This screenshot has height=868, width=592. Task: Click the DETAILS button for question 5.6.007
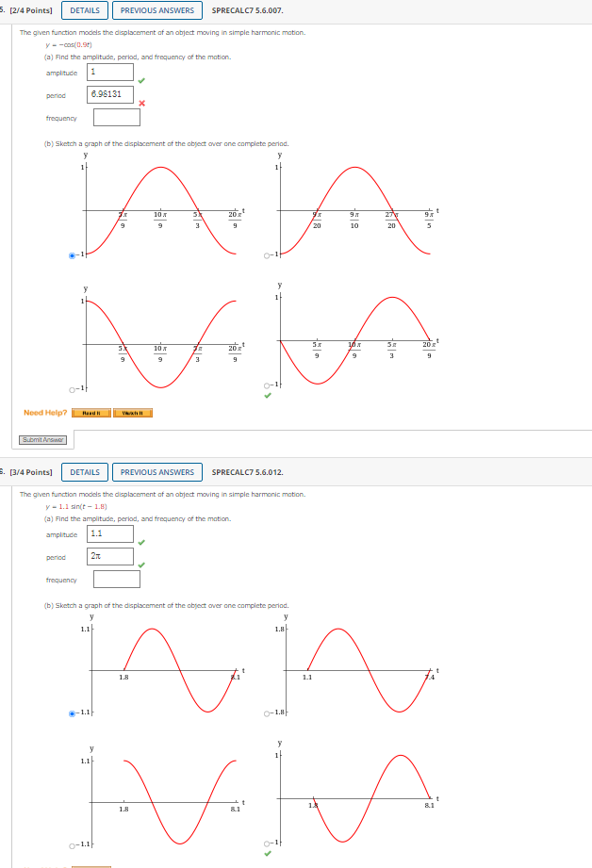pos(84,10)
